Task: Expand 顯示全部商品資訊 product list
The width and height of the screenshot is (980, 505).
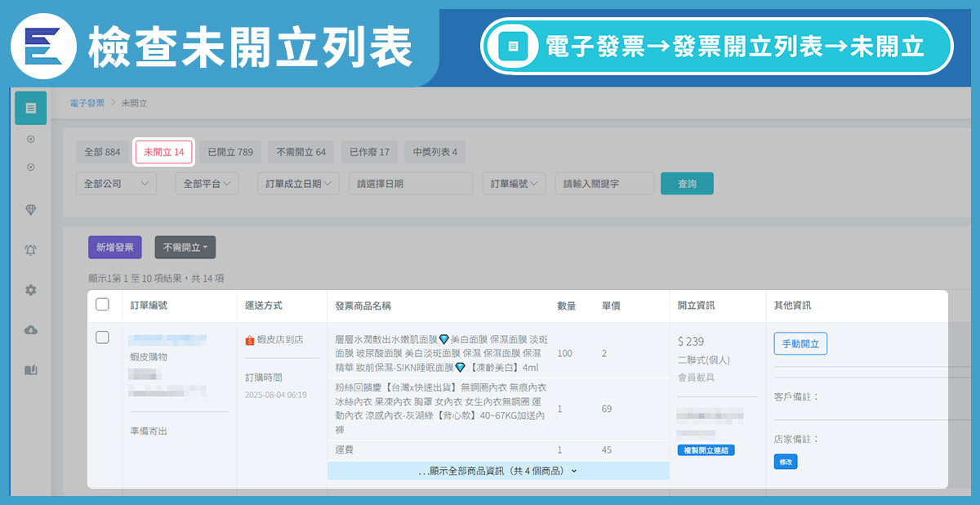Action: coord(497,471)
